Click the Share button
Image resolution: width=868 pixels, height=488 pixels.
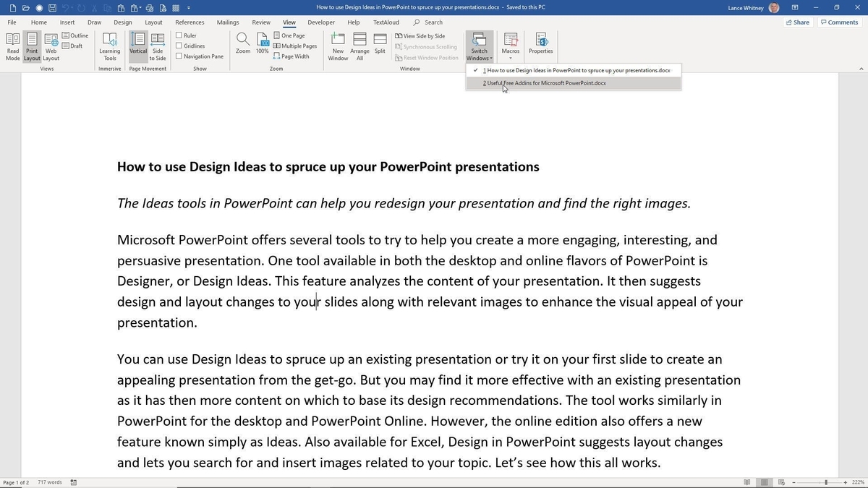coord(798,22)
